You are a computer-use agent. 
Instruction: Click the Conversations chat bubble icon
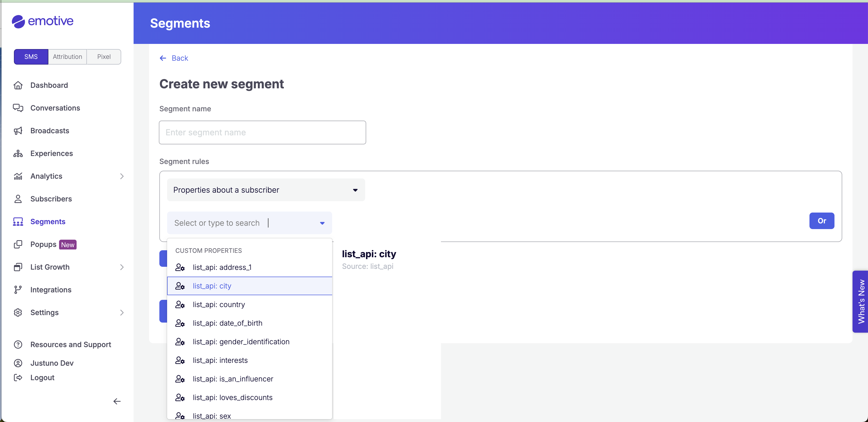[18, 108]
